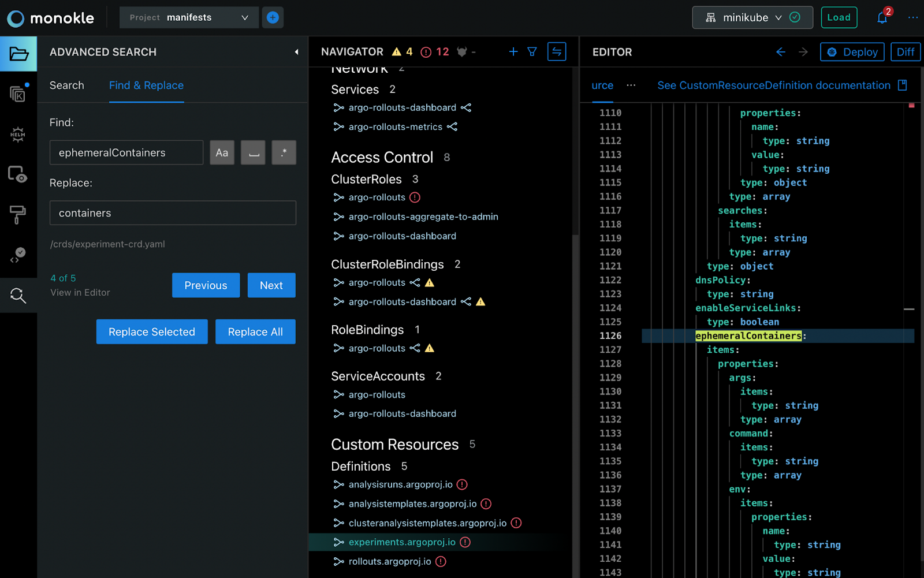Viewport: 924px width, 578px height.
Task: Open the search sidebar icon
Action: (18, 296)
